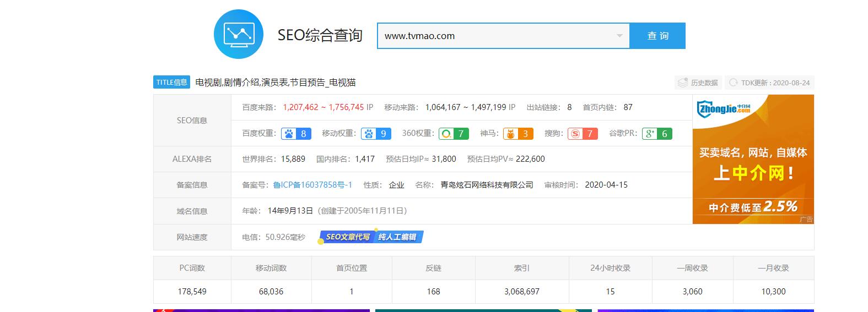
Task: Click the domain input field www.tvmao.com
Action: 496,36
